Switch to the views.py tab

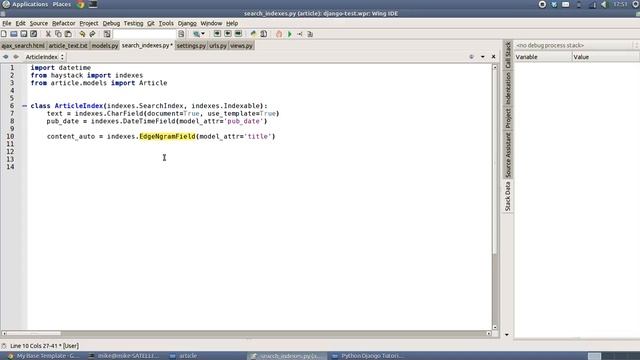click(x=241, y=46)
